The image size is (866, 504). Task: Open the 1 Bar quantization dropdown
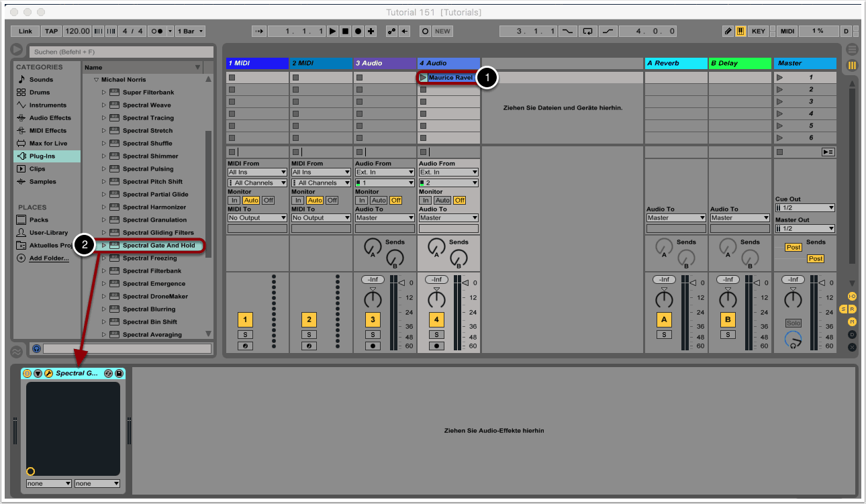click(191, 31)
